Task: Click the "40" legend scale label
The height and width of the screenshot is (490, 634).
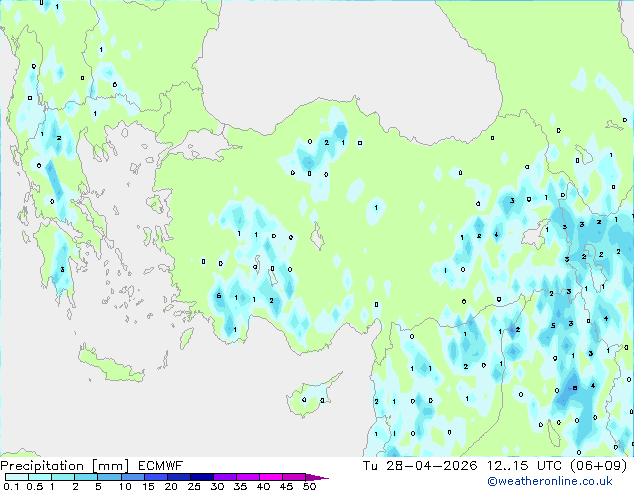Action: click(x=263, y=486)
